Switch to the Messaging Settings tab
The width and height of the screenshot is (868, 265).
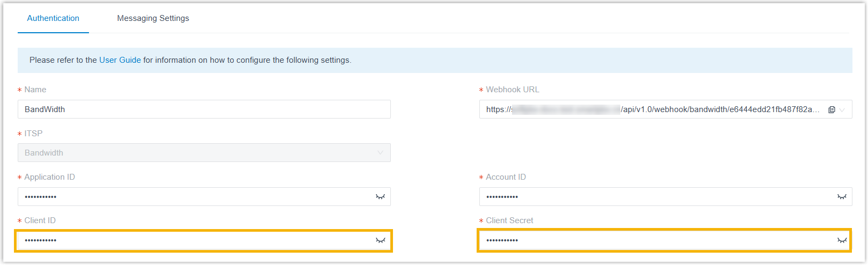[x=153, y=18]
